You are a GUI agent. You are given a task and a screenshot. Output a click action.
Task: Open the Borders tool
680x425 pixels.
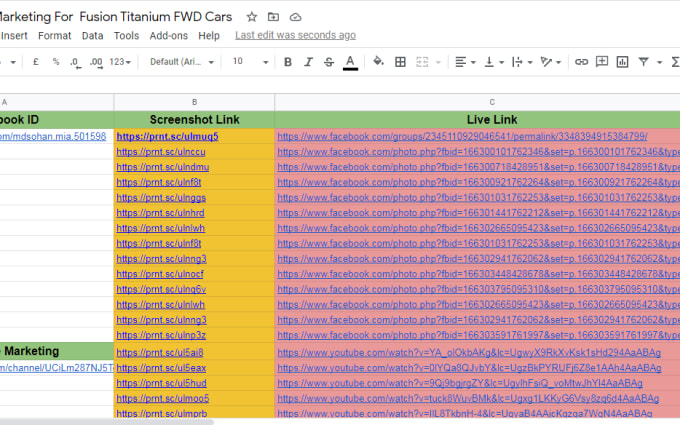400,62
